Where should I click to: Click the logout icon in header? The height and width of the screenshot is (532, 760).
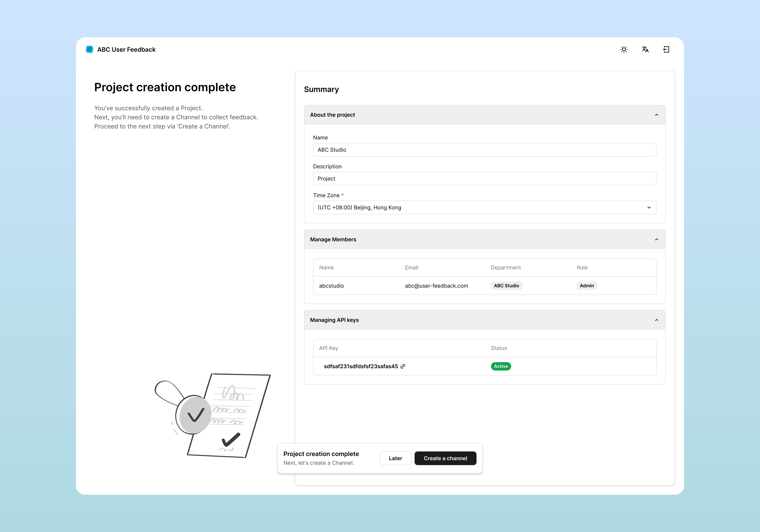pyautogui.click(x=666, y=49)
